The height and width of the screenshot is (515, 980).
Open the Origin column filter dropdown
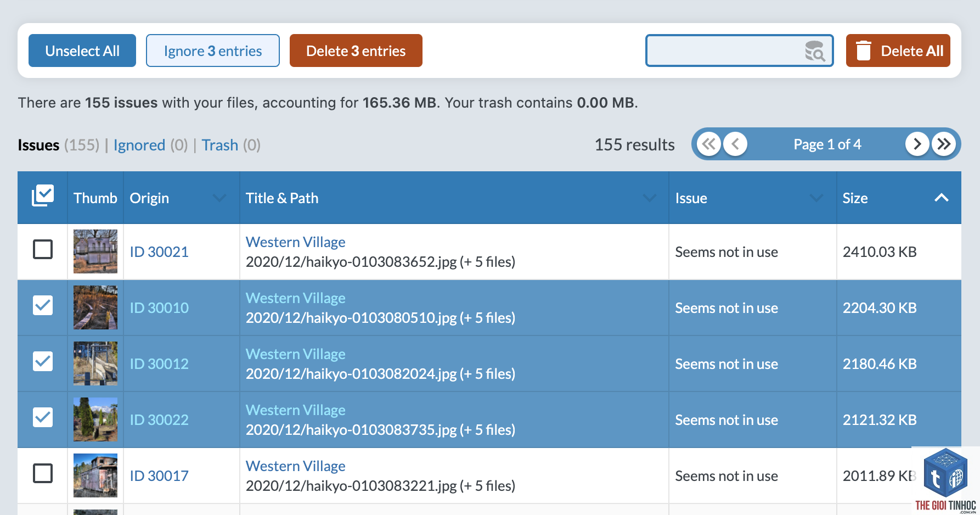(x=219, y=198)
